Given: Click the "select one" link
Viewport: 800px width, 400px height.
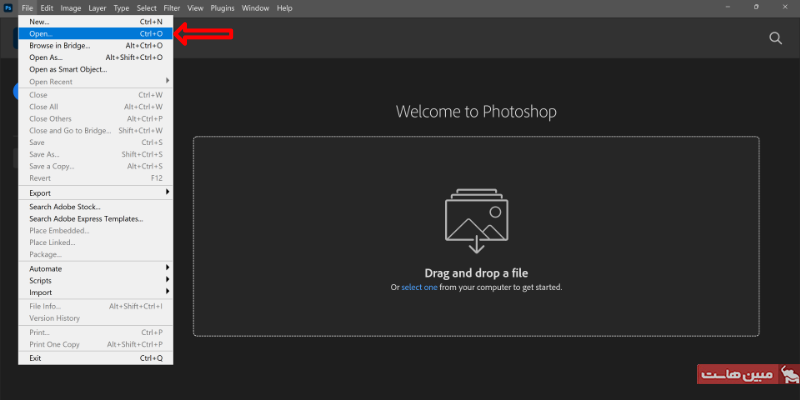Looking at the screenshot, I should click(x=419, y=287).
